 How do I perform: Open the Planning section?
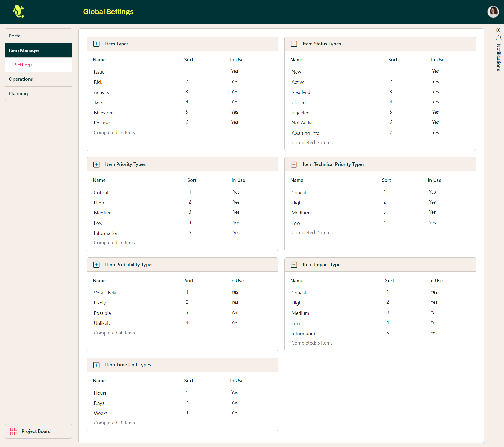(18, 93)
